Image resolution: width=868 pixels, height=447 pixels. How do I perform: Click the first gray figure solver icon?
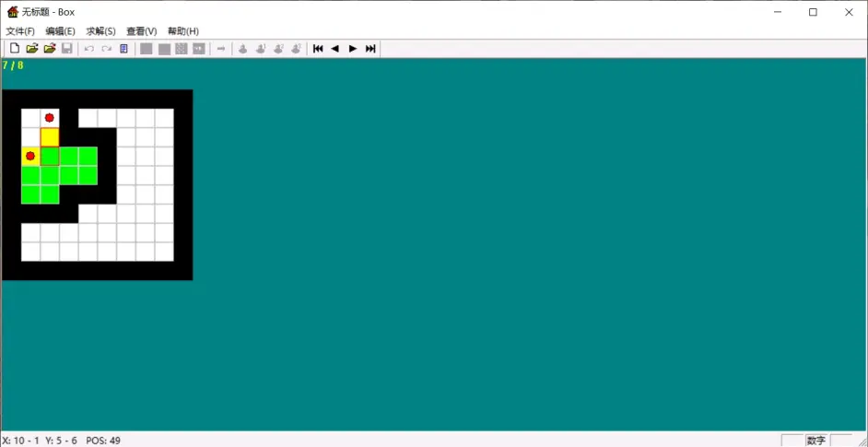coord(242,49)
